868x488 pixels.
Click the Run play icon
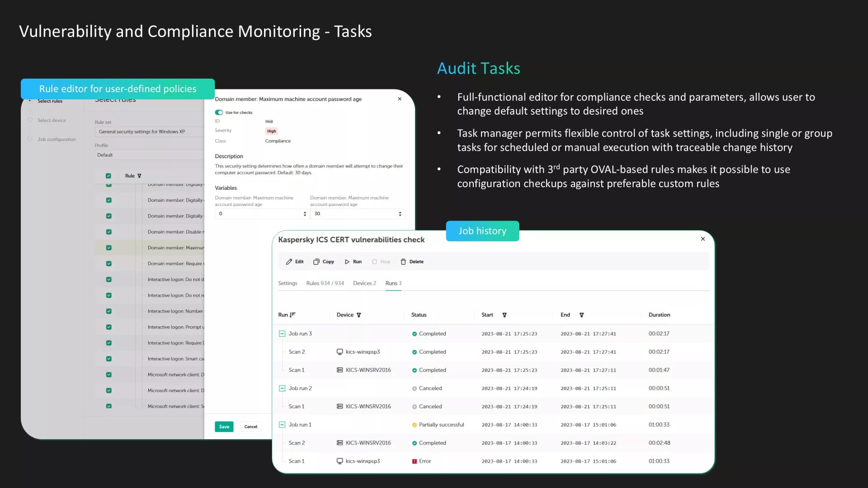coord(347,262)
